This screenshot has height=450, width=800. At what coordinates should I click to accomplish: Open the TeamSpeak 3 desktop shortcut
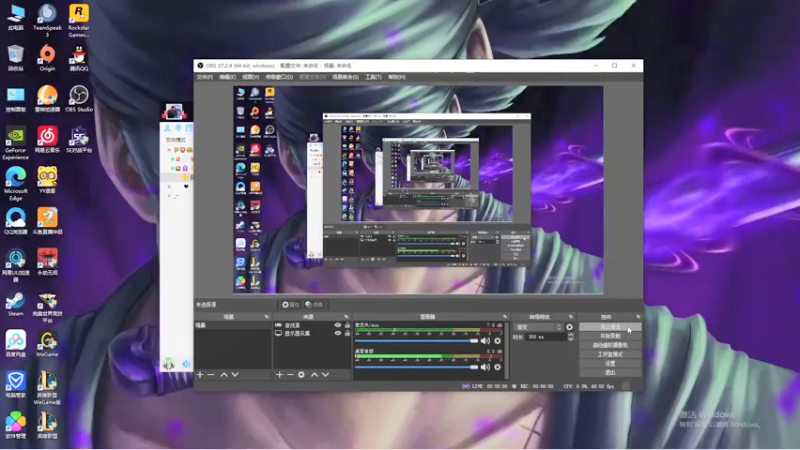(x=47, y=20)
